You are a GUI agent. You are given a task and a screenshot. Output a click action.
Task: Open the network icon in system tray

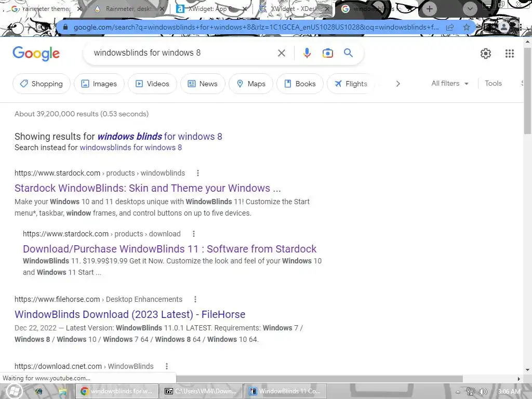point(470,392)
